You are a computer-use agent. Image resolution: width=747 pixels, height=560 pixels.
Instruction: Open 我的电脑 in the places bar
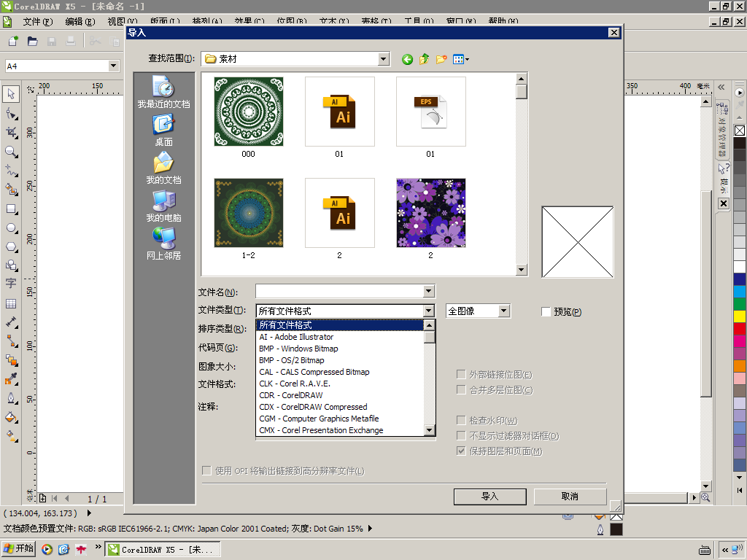click(x=163, y=206)
